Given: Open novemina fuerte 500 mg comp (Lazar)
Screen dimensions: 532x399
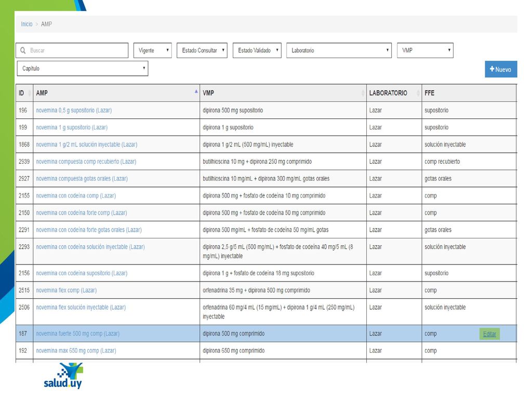Looking at the screenshot, I should point(78,334).
